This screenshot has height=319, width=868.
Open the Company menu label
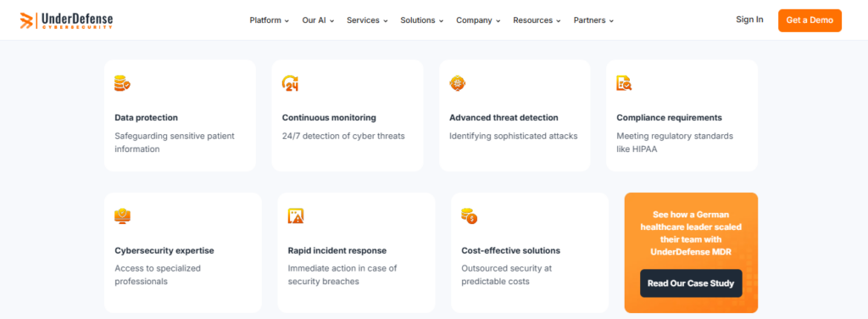coord(475,20)
